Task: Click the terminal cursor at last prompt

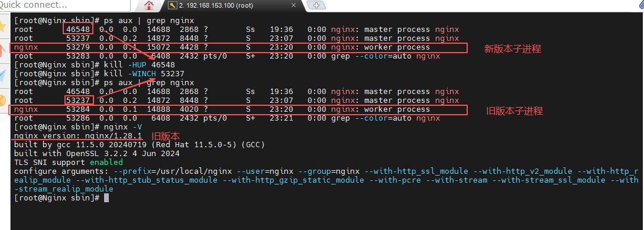Action: pos(106,198)
